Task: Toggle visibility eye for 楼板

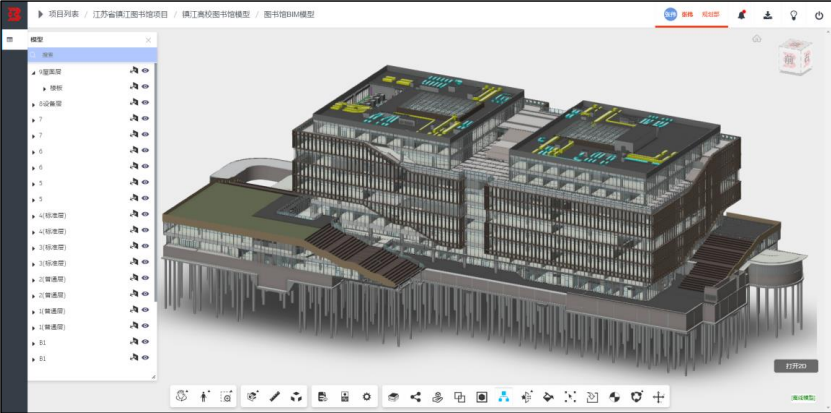Action: [x=145, y=86]
